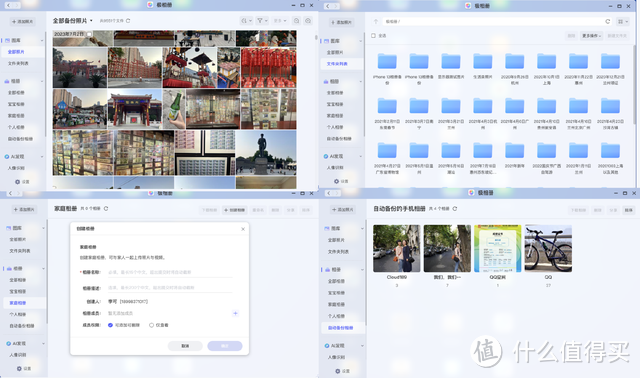The width and height of the screenshot is (640, 378).
Task: Tick the 全选 checkbox in folder window
Action: (373, 36)
